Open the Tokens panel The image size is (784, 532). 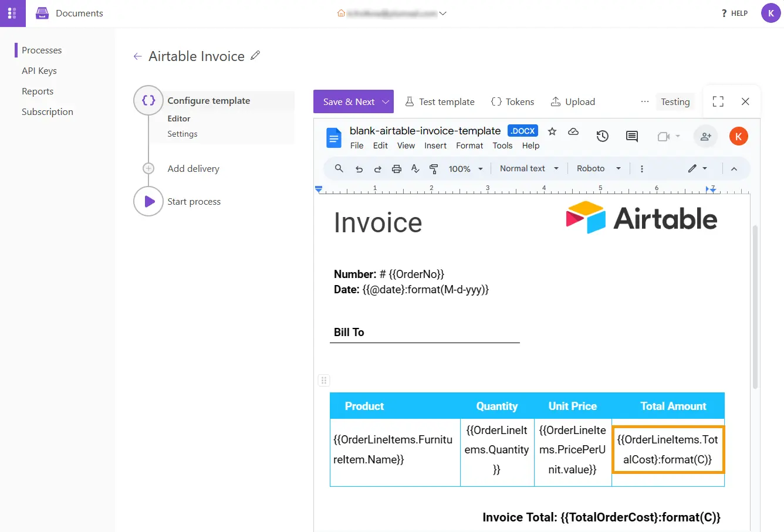pos(512,101)
